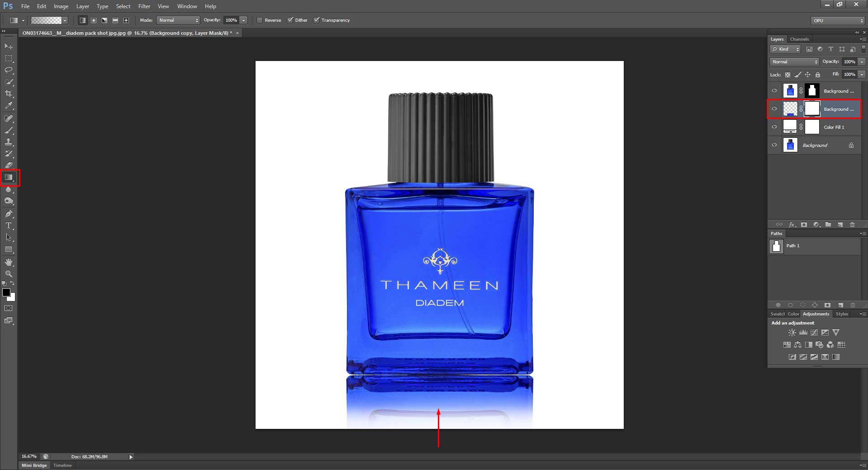Viewport: 868px width, 470px height.
Task: Select the Crop tool
Action: pyautogui.click(x=8, y=94)
